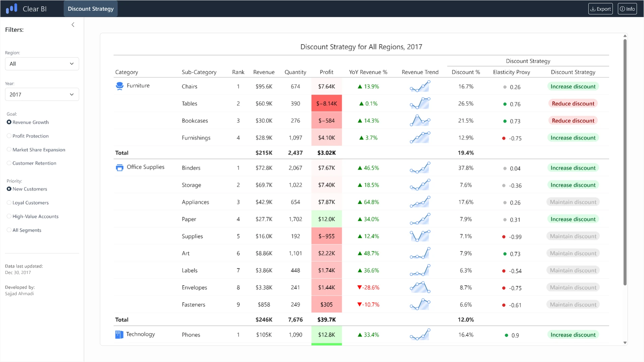The image size is (644, 362).
Task: Click the green up arrow for Chairs YoY
Action: [360, 86]
